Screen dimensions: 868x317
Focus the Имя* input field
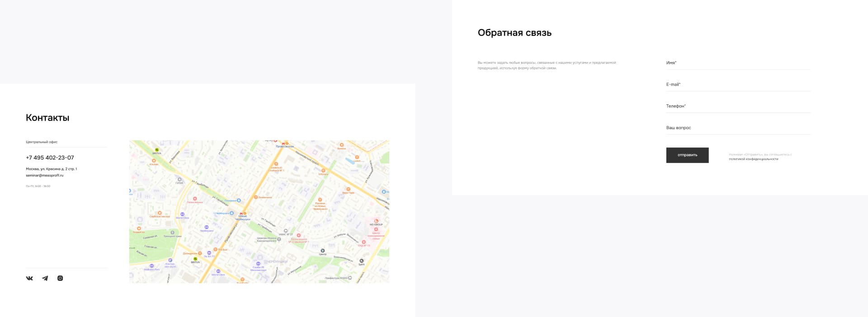(x=738, y=63)
